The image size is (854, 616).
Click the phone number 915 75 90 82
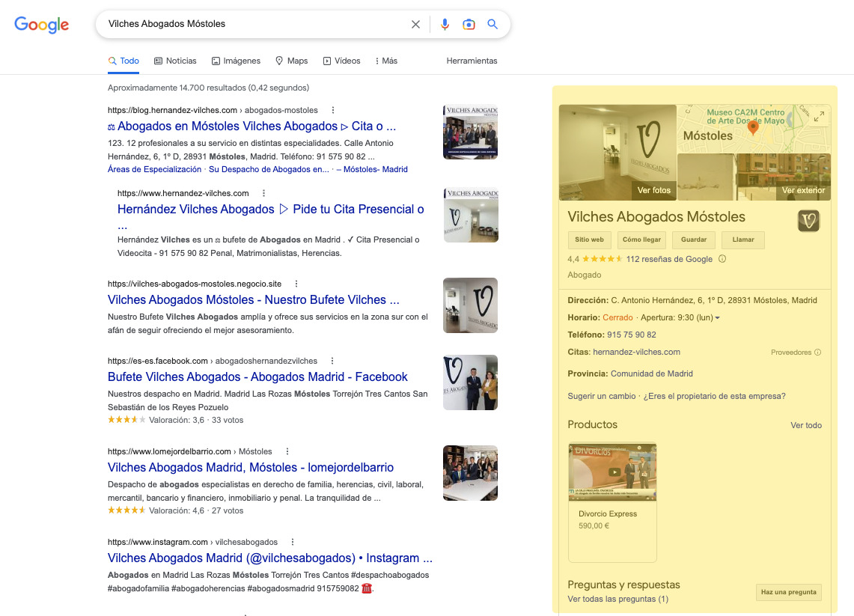(632, 335)
